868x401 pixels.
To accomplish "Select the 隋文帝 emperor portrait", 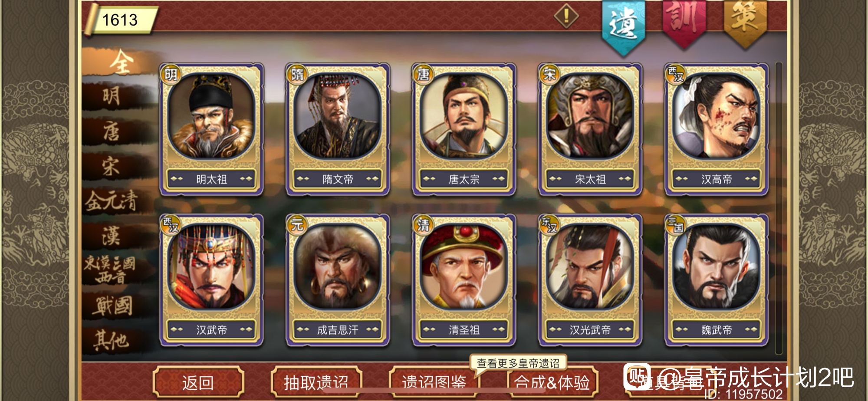I will (x=338, y=117).
